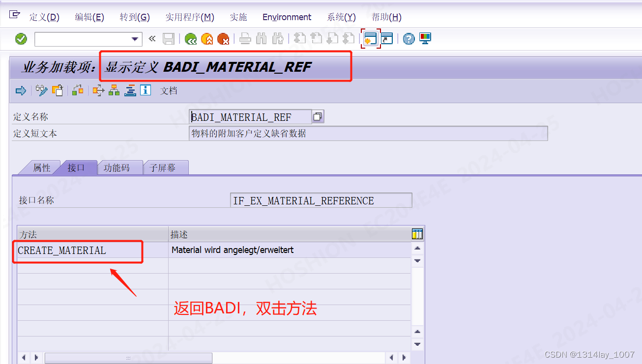The image size is (642, 364).
Task: Click the green Enter checkmark icon
Action: coord(21,39)
